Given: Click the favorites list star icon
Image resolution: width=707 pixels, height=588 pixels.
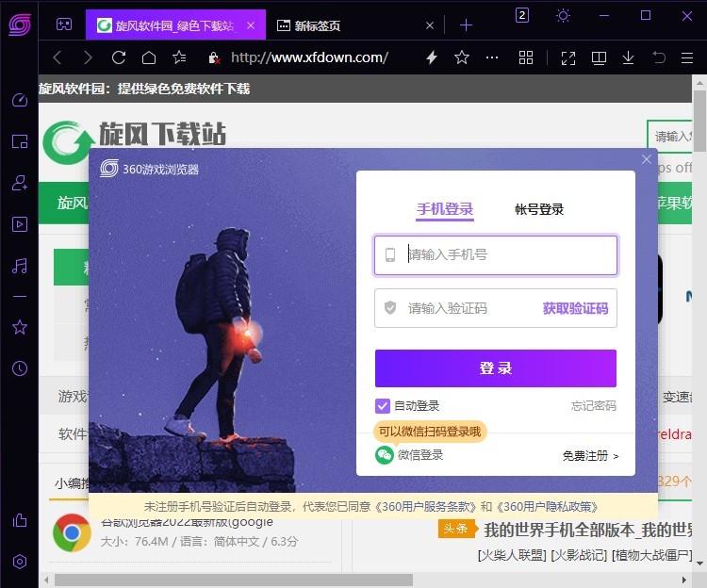Looking at the screenshot, I should 179,57.
